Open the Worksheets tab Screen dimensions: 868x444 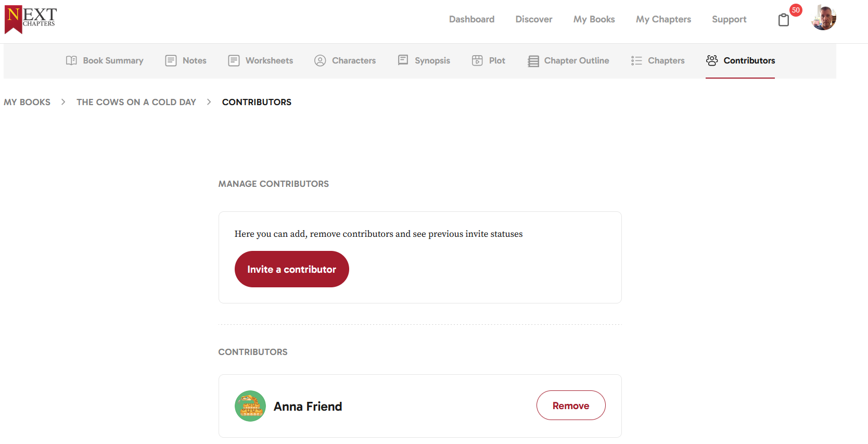point(261,60)
